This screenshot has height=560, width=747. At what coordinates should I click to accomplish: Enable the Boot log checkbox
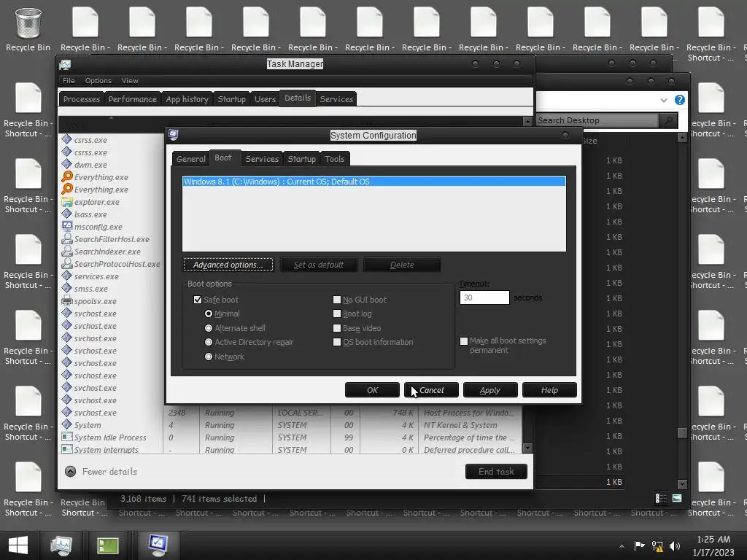(337, 314)
